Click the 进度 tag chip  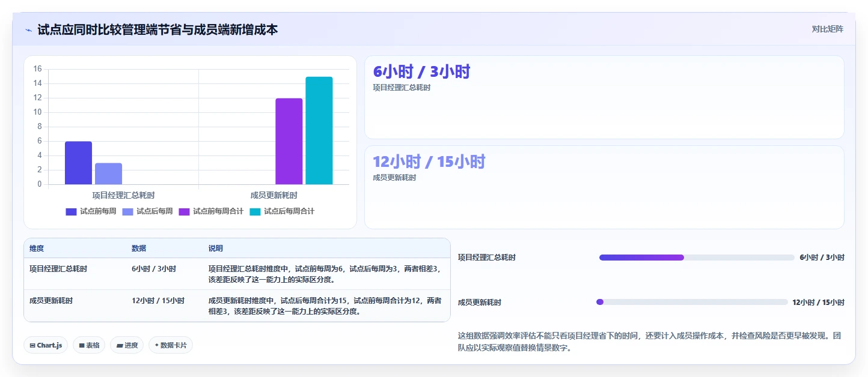(127, 345)
